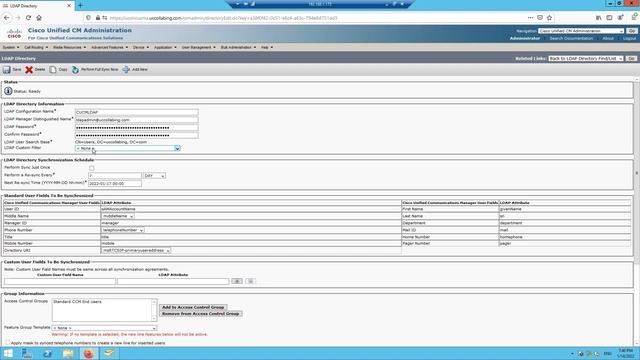Viewport: 640px width, 360px height.
Task: Click the padlock site security icon
Action: (98, 18)
